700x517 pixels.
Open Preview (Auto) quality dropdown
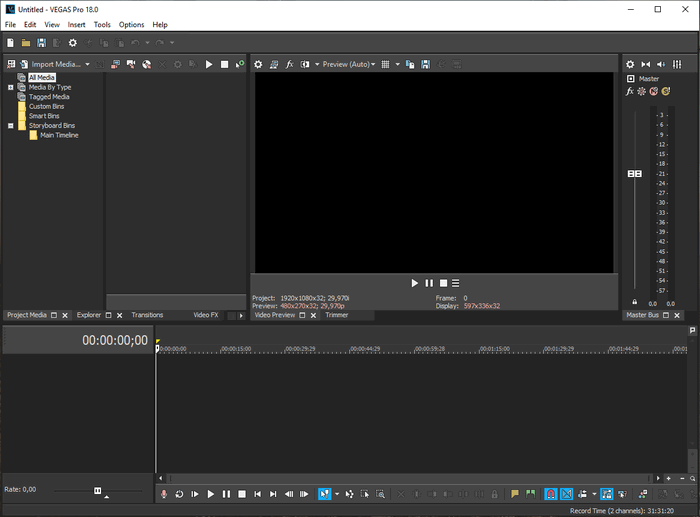point(349,64)
